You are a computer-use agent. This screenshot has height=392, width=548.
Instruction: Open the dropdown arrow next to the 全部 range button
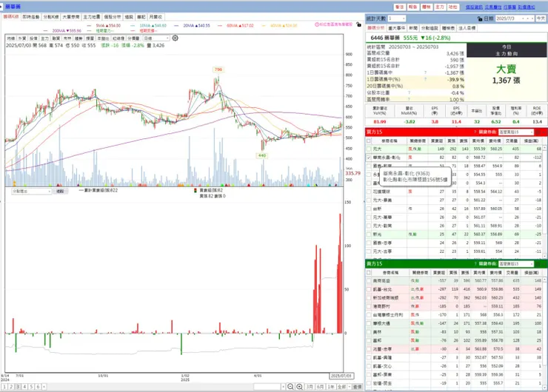[349, 387]
